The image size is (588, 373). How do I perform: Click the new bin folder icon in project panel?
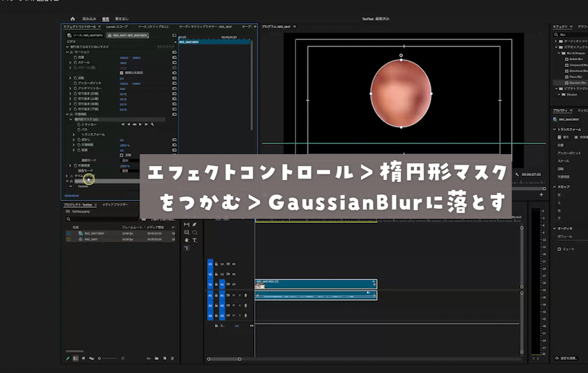click(x=155, y=358)
